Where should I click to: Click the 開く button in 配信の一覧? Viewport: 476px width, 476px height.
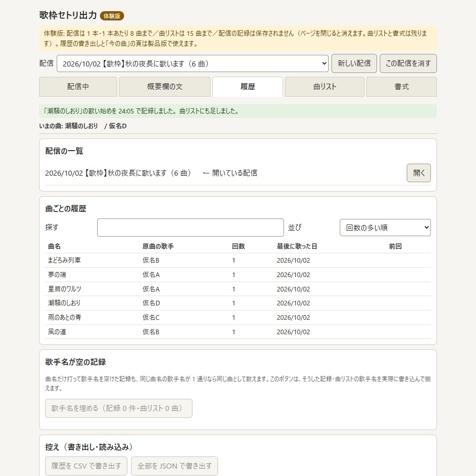(x=419, y=173)
